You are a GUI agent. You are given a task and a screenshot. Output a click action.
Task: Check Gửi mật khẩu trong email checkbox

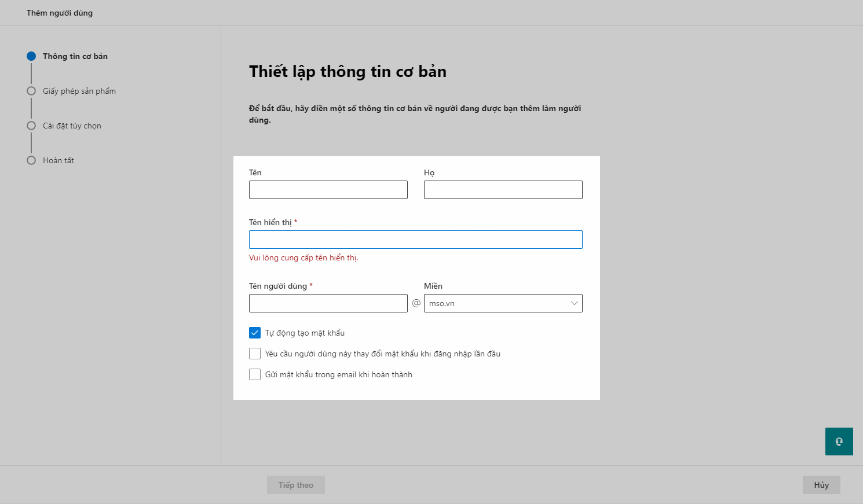[255, 374]
